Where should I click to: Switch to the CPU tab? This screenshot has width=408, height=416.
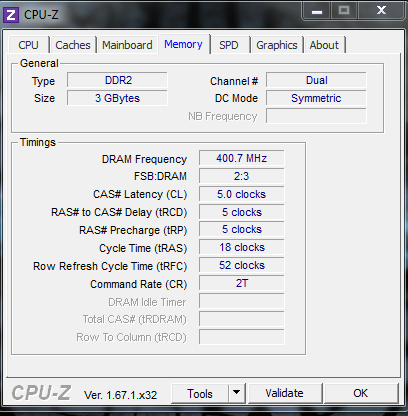(x=29, y=45)
